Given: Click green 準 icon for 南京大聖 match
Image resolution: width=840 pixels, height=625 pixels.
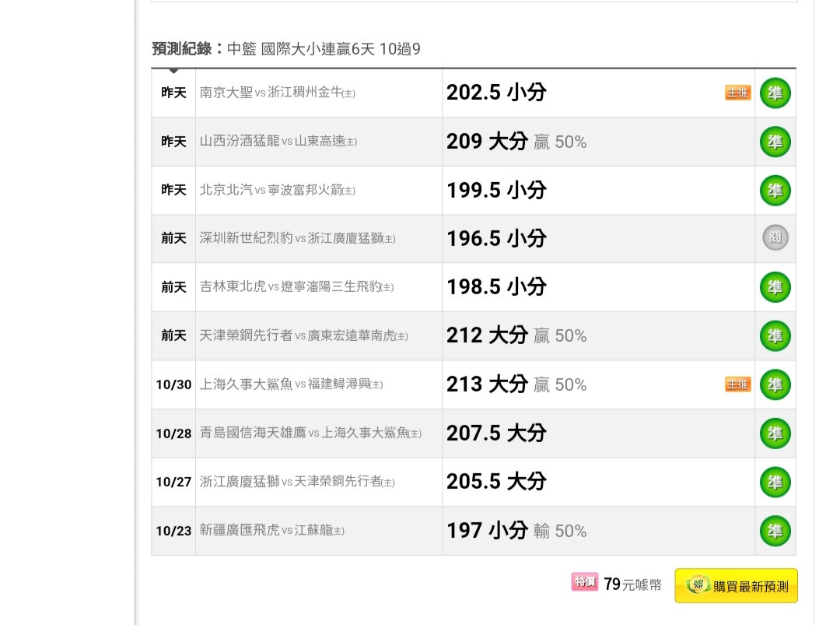Looking at the screenshot, I should pyautogui.click(x=775, y=93).
